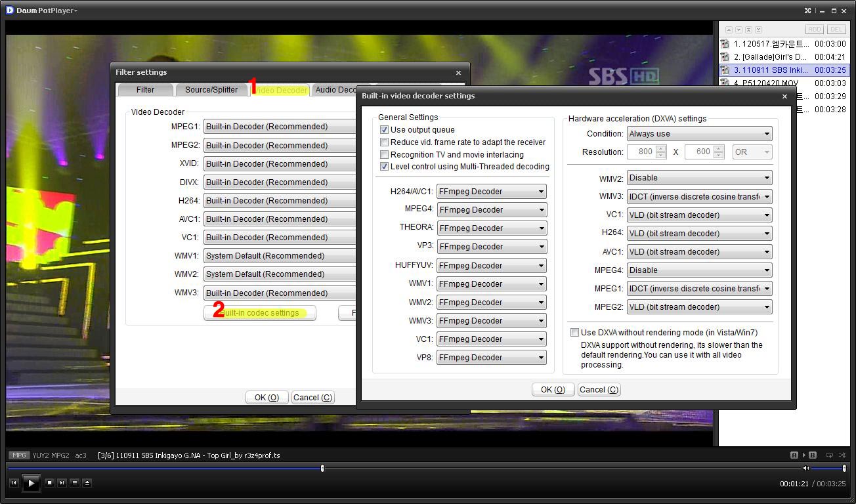Open the DXVA VC1 VLD dropdown
856x504 pixels.
(700, 215)
